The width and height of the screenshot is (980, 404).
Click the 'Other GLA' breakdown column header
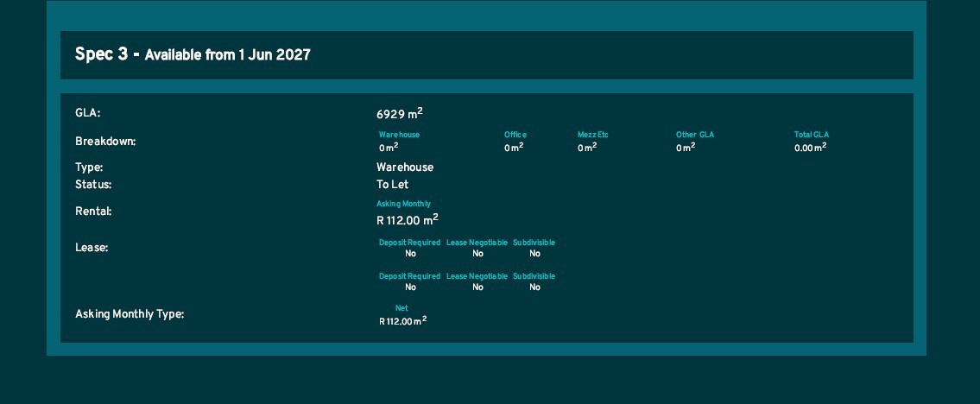click(694, 135)
